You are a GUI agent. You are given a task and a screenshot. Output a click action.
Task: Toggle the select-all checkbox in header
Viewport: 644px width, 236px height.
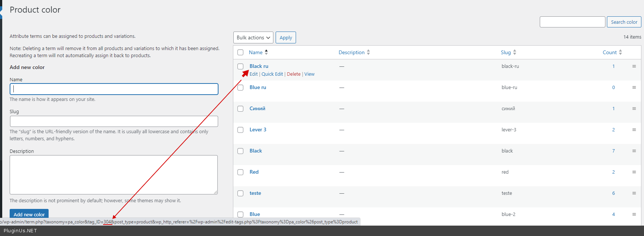tap(240, 52)
